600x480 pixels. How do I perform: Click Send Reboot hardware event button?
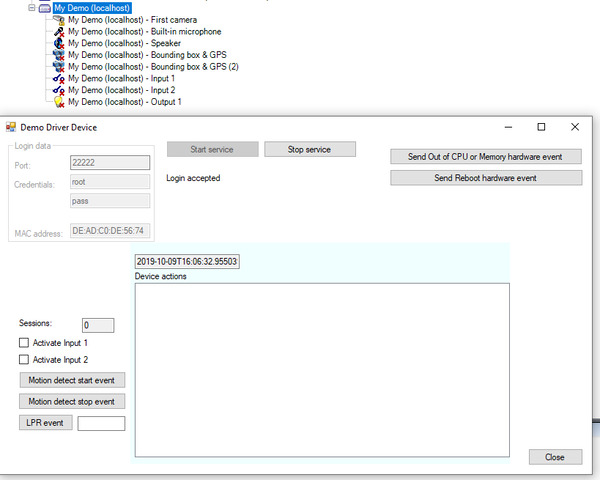point(485,178)
